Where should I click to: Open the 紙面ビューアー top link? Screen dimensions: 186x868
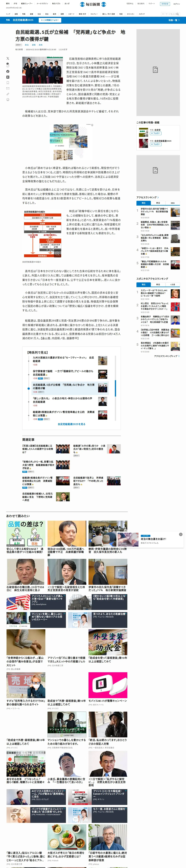(27, 4)
